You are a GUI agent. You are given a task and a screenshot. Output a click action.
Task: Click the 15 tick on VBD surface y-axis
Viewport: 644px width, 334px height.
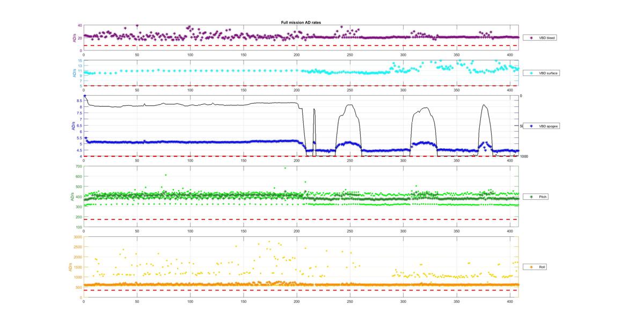point(79,61)
